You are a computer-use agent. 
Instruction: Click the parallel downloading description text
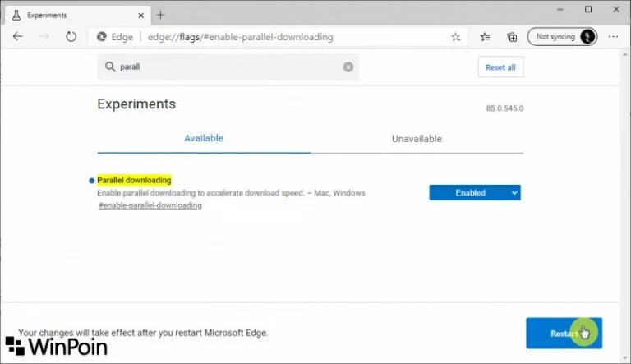point(231,193)
